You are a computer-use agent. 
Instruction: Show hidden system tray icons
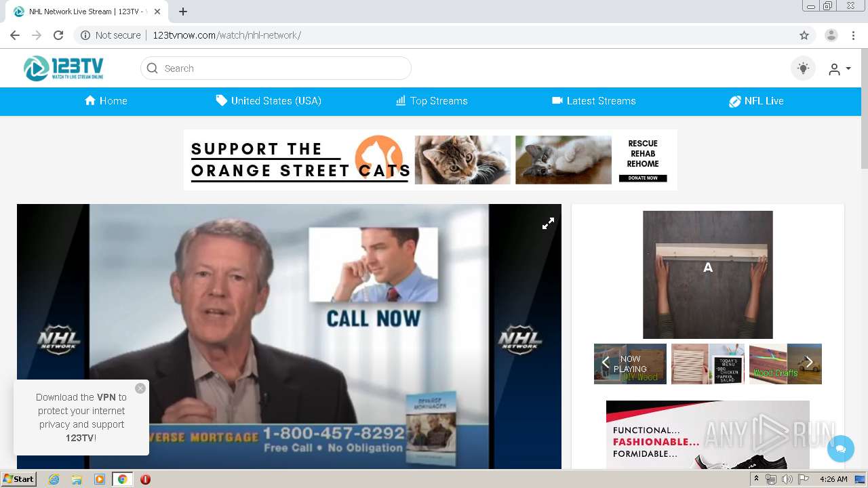757,479
